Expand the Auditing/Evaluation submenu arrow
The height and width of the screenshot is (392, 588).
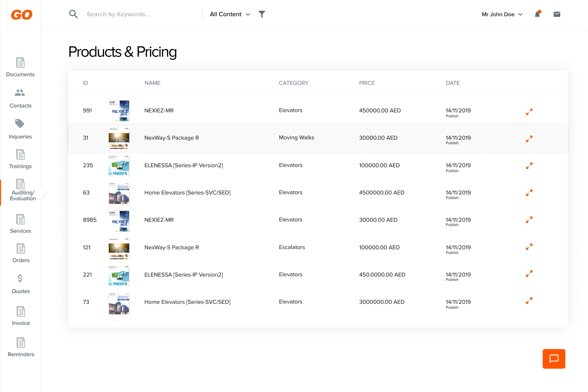tap(44, 193)
